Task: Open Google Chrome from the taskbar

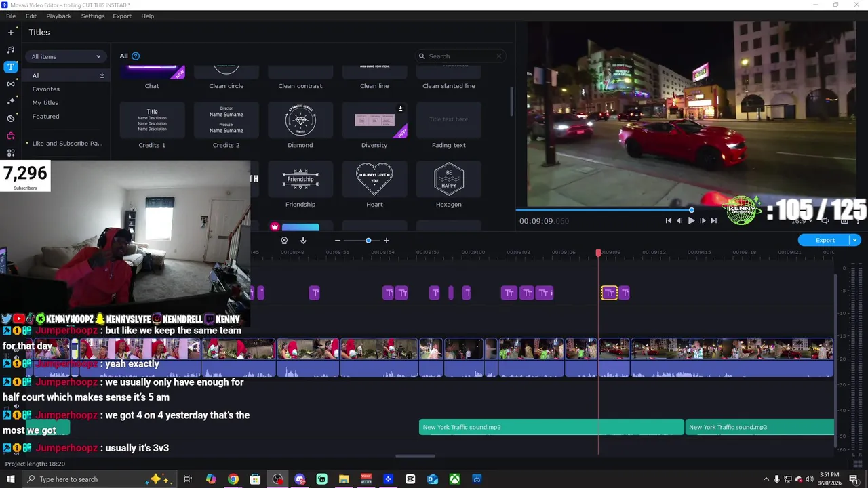Action: click(233, 479)
